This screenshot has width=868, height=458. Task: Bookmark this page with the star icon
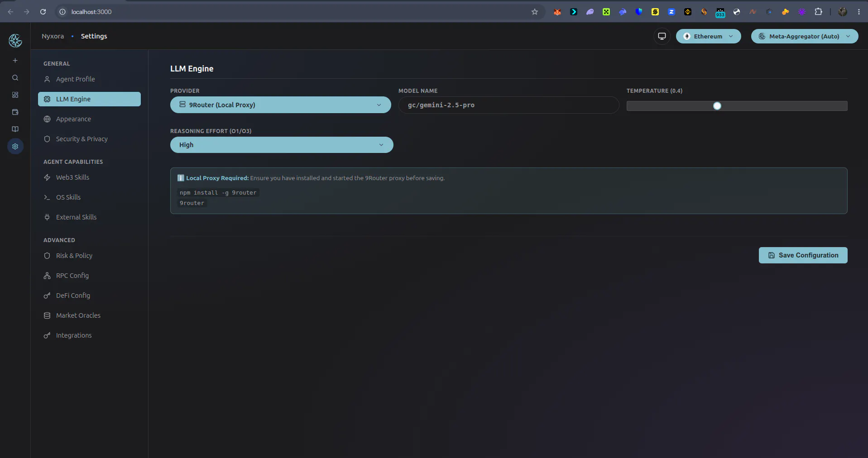click(535, 12)
